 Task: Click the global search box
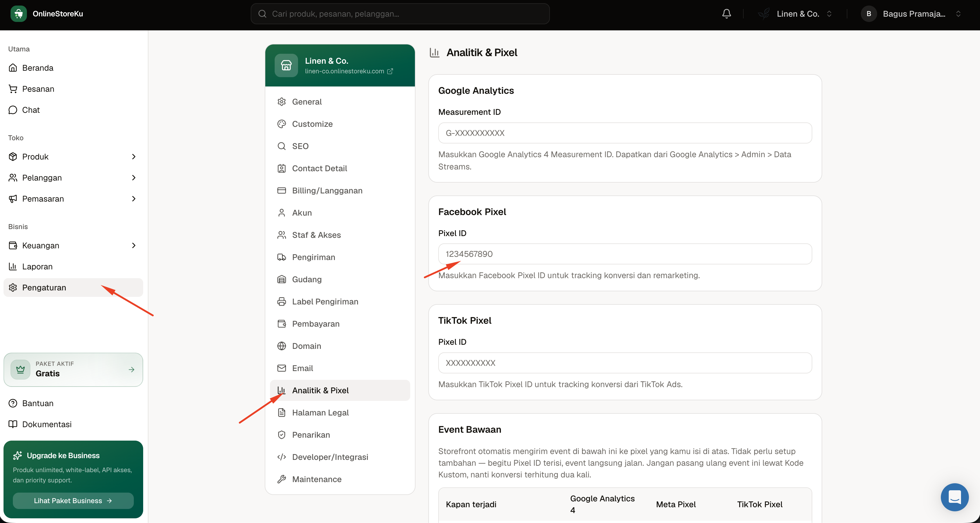click(400, 14)
